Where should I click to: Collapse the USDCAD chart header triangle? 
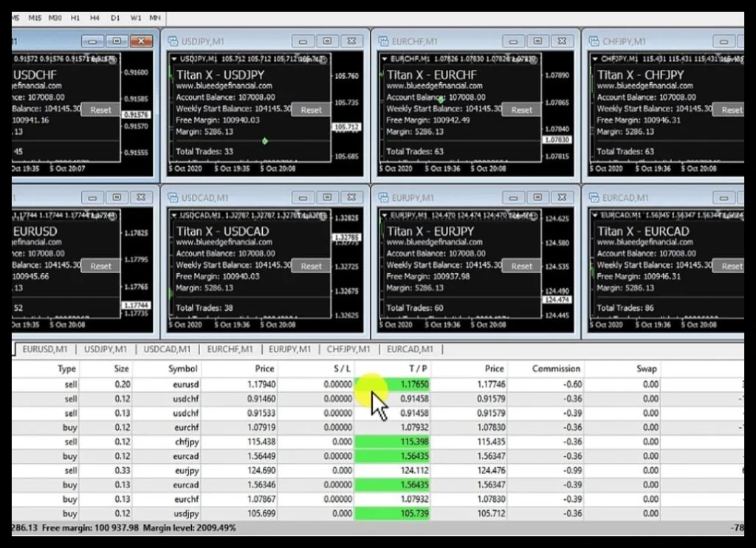pyautogui.click(x=173, y=215)
